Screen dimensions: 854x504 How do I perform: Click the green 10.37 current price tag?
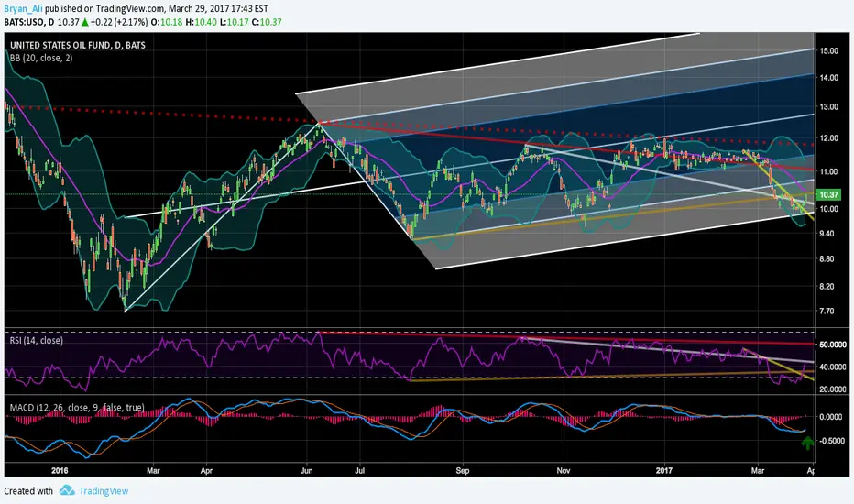click(x=828, y=194)
